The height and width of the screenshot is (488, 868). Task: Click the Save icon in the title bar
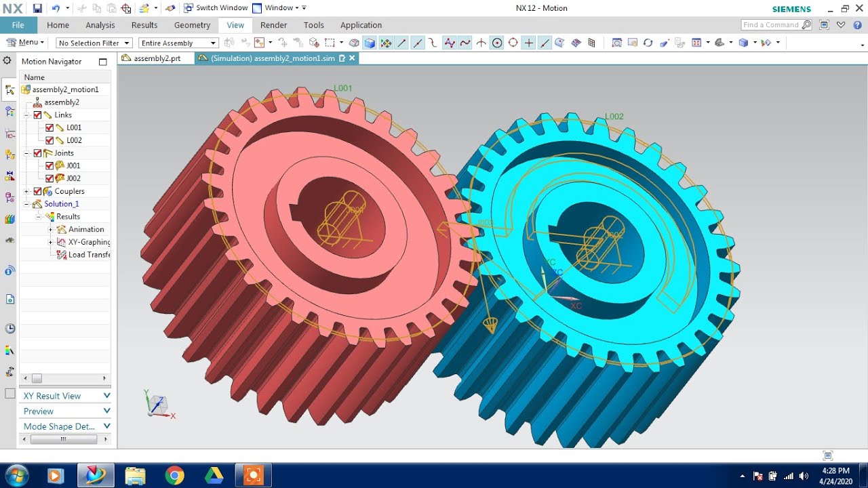click(x=37, y=8)
